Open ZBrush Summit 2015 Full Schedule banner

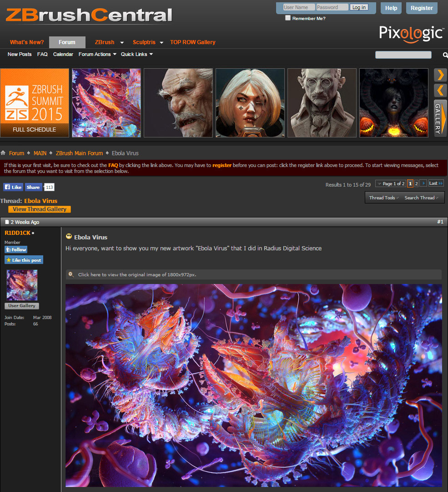click(35, 103)
